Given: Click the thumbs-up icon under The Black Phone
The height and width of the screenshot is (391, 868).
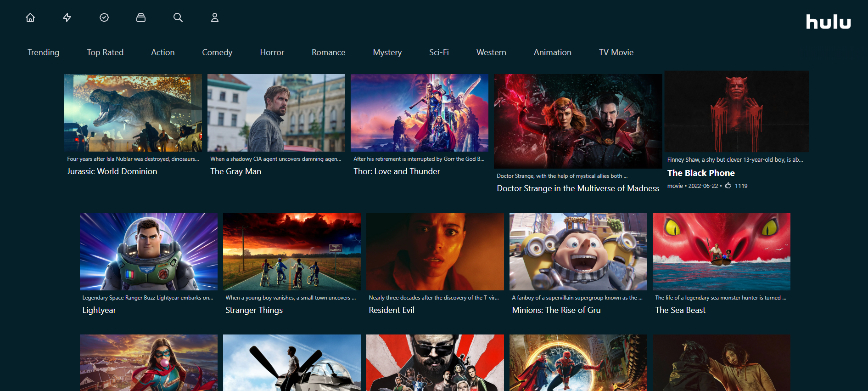Looking at the screenshot, I should coord(728,186).
